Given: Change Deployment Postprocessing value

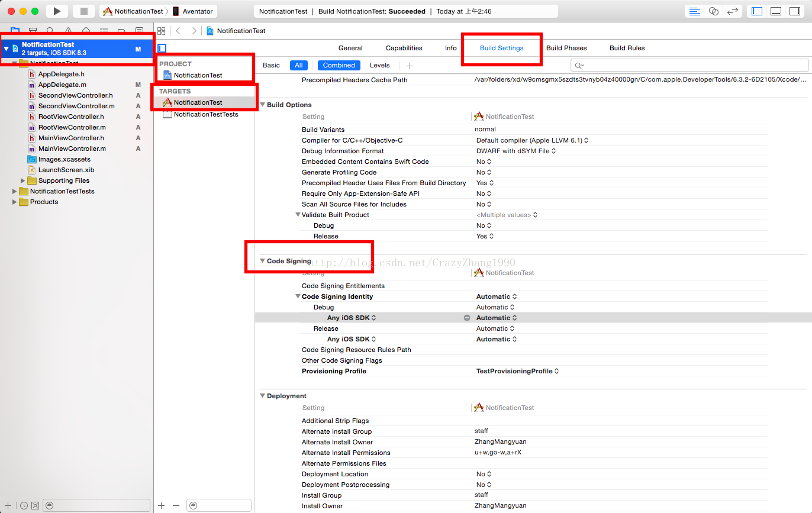Looking at the screenshot, I should pyautogui.click(x=485, y=485).
